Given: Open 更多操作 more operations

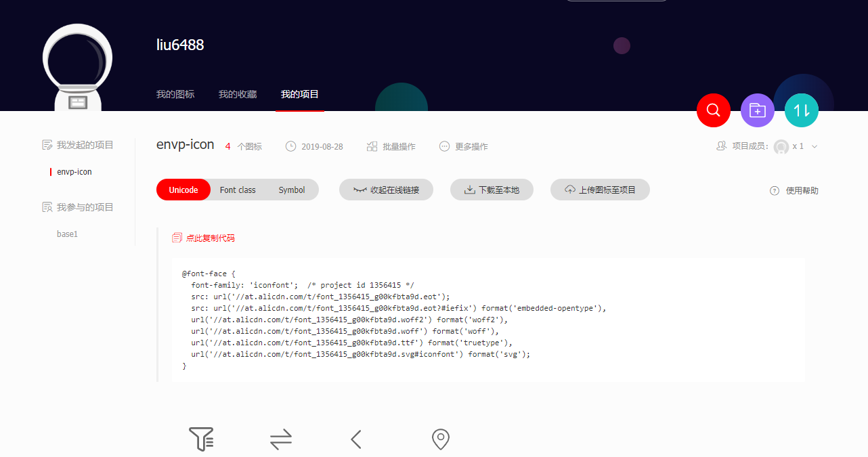Looking at the screenshot, I should pyautogui.click(x=471, y=146).
